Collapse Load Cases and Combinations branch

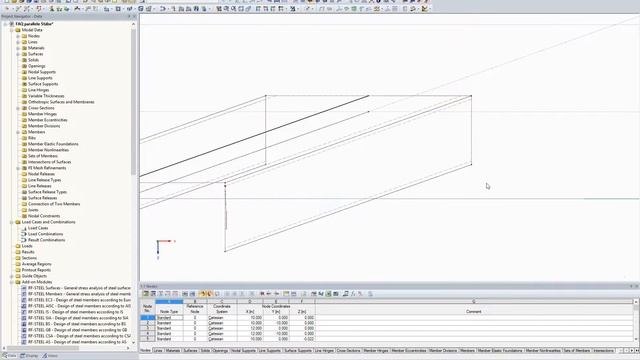12,222
